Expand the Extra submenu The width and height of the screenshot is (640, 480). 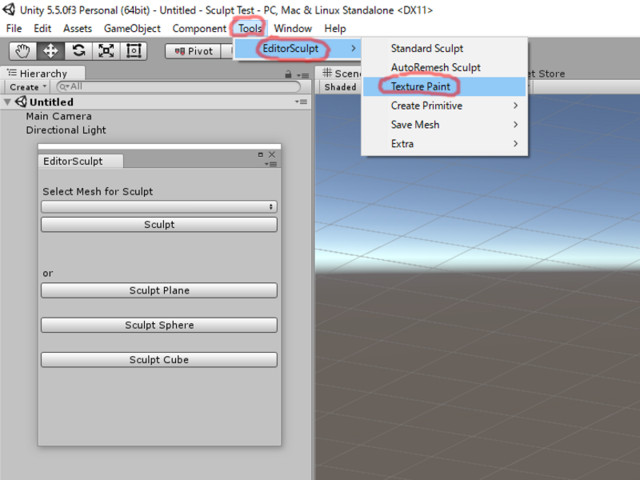(x=444, y=144)
